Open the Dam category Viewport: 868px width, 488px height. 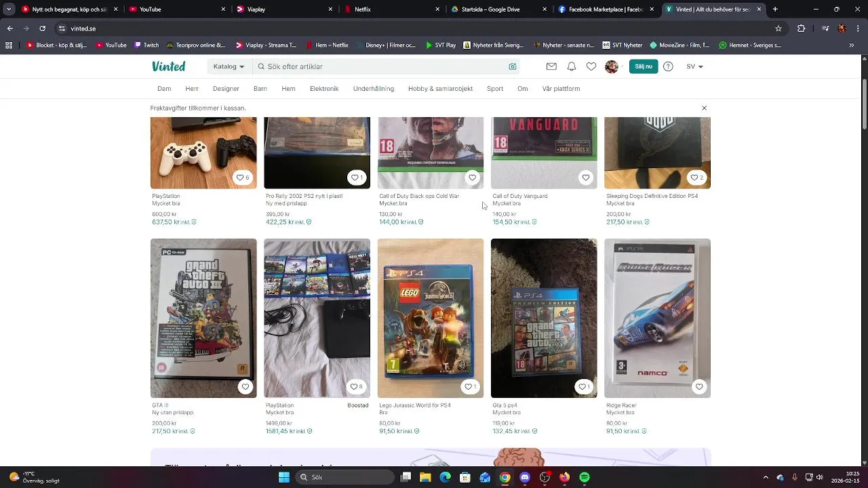point(164,89)
